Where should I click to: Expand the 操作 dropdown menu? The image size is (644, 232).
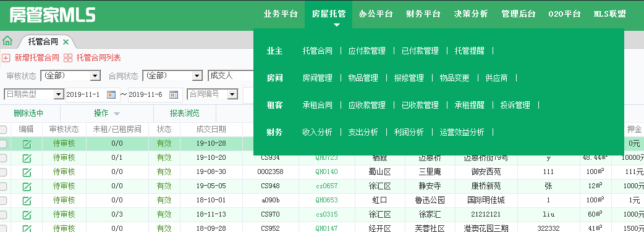click(106, 113)
